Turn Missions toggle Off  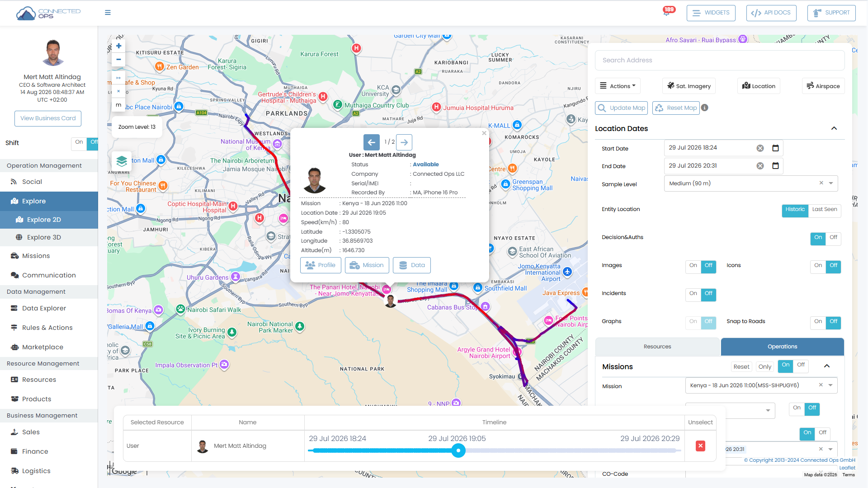801,366
